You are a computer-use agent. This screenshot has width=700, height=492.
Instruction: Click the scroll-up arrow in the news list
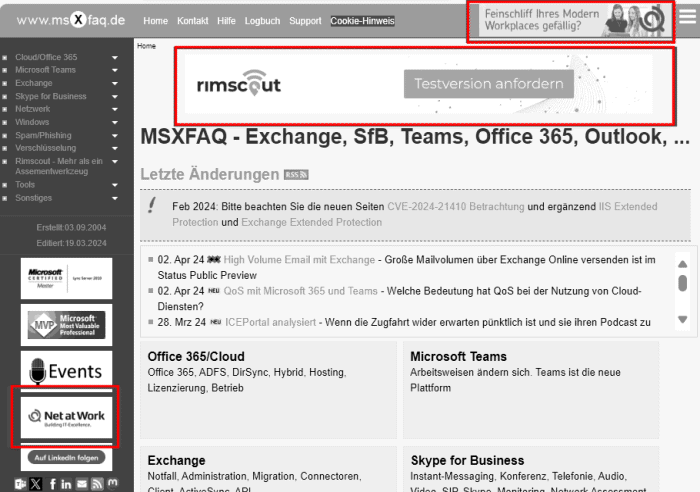coord(683,264)
